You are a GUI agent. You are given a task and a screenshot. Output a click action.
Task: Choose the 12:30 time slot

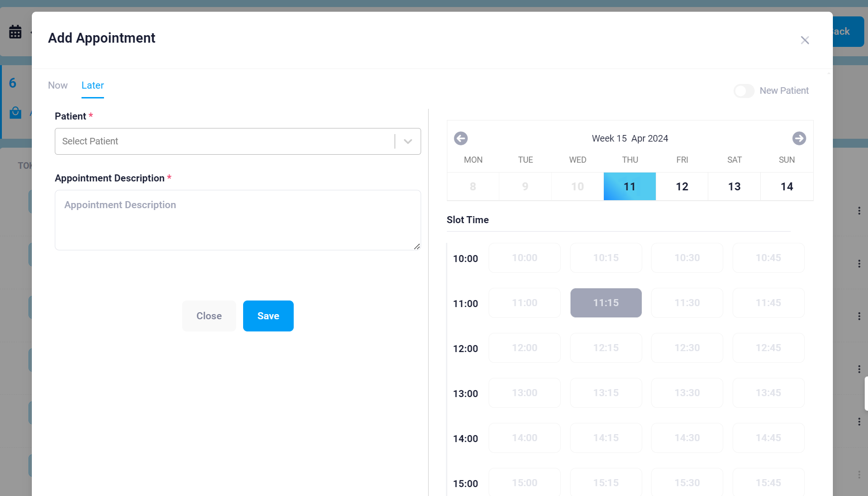(x=687, y=348)
